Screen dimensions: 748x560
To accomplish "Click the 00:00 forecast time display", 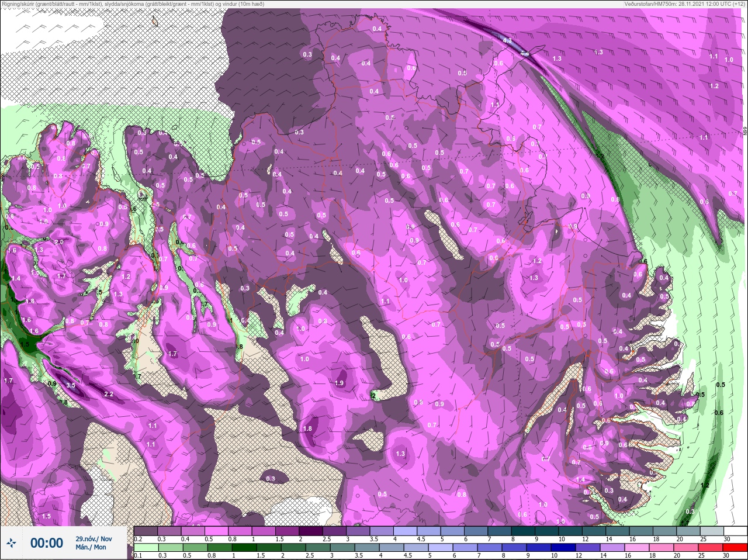I will 47,543.
